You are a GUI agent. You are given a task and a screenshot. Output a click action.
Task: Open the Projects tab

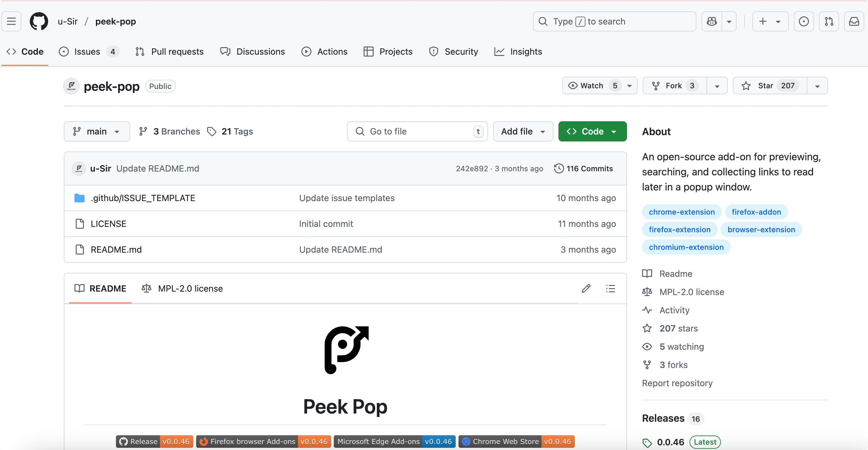(388, 52)
